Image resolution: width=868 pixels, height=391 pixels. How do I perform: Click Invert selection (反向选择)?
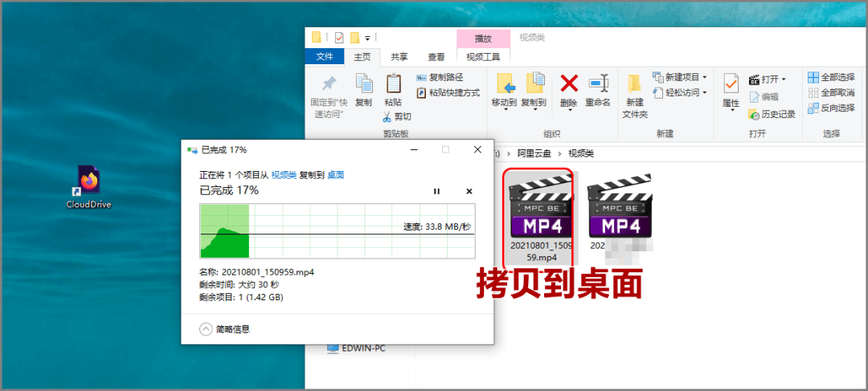(x=831, y=108)
